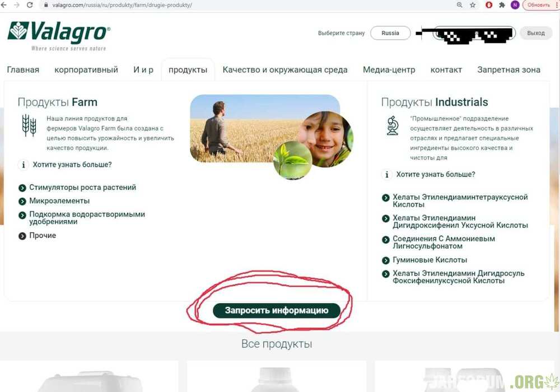Click the browser back arrow
This screenshot has width=560, height=392.
(4, 5)
